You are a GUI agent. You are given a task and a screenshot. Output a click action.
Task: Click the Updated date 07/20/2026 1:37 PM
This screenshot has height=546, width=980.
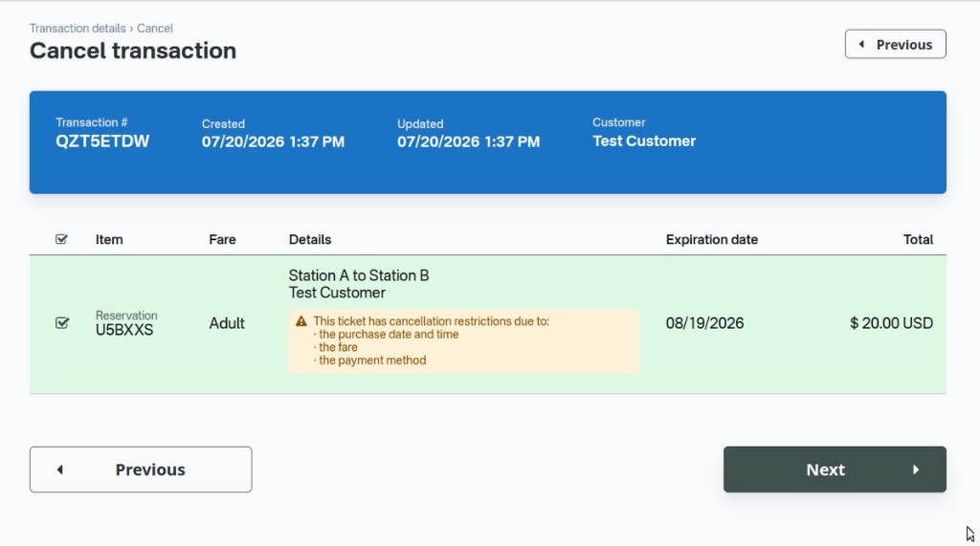pos(469,142)
